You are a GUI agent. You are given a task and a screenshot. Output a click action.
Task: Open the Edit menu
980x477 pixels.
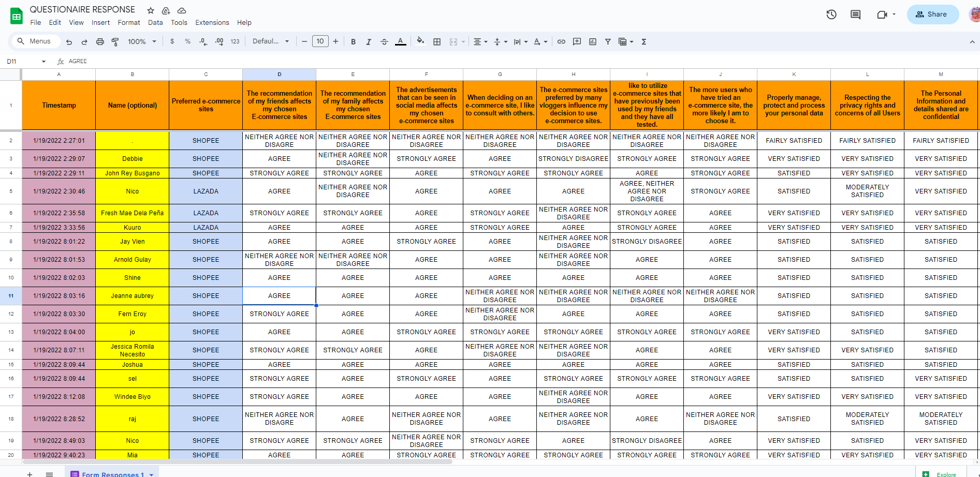(x=55, y=22)
